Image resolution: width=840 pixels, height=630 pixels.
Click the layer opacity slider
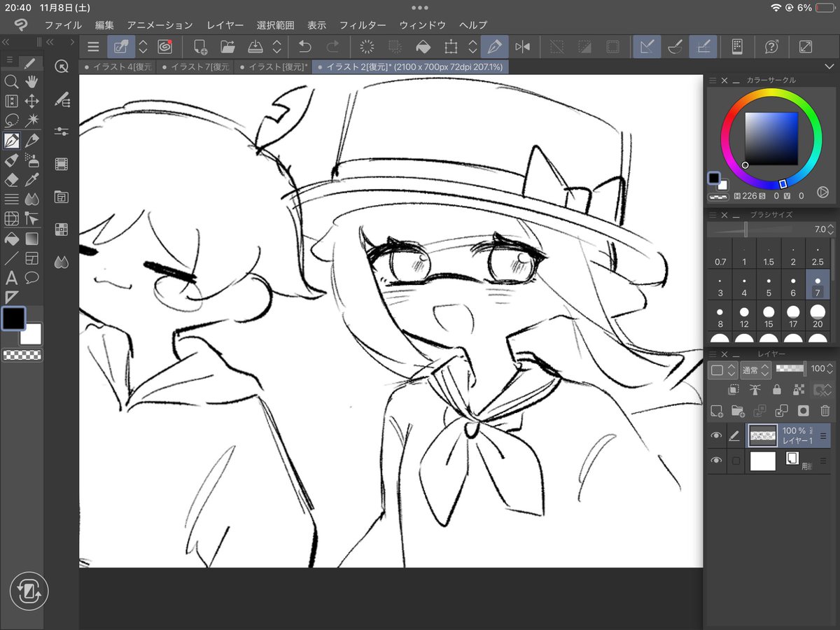click(x=791, y=368)
